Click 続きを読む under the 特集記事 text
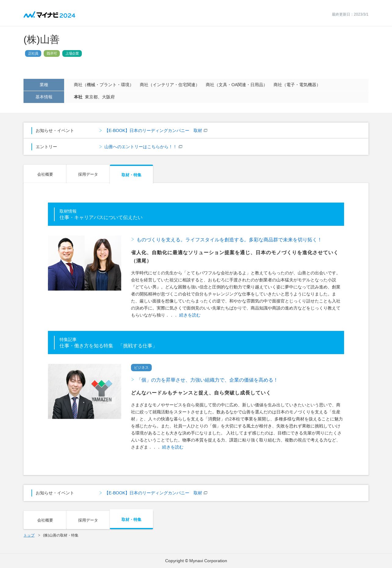Viewport: 392px width, 568px height. [172, 447]
